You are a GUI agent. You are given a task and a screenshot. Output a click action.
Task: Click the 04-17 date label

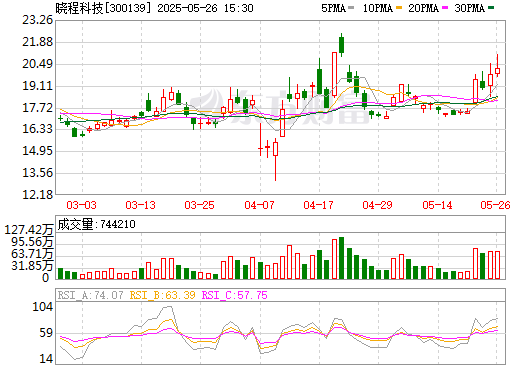pyautogui.click(x=318, y=205)
